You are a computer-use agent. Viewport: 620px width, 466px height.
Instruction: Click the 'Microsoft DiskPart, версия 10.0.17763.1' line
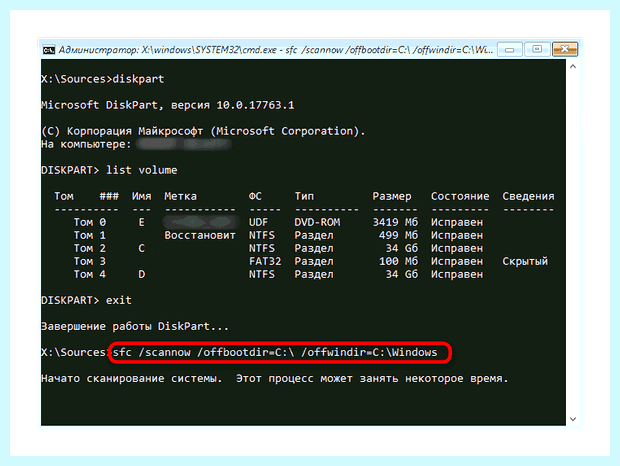(x=168, y=105)
